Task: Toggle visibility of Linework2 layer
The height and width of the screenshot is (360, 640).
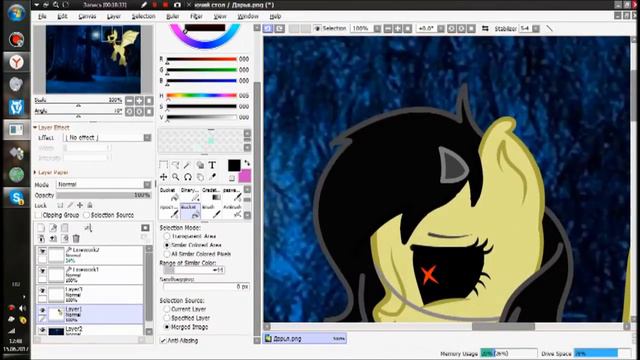Action: point(42,251)
